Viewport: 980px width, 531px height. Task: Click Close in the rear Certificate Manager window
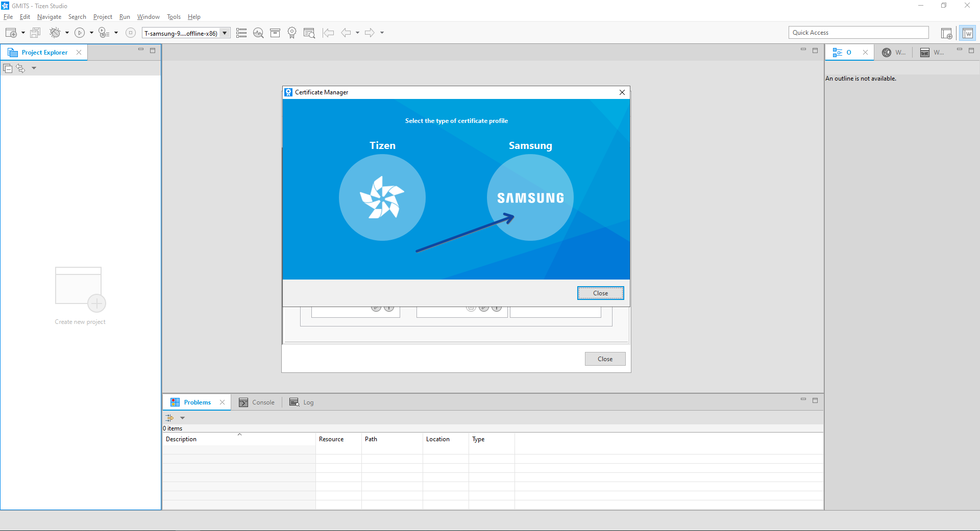(x=605, y=359)
